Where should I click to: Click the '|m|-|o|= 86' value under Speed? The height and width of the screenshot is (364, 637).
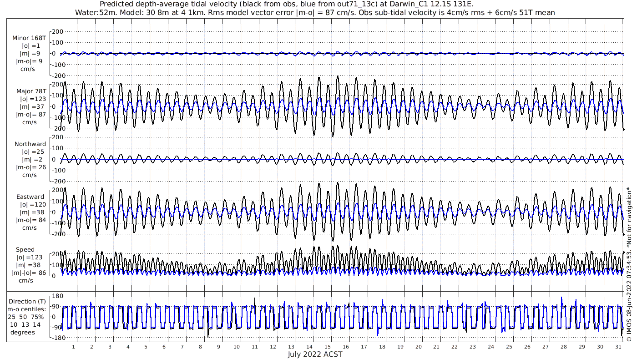pyautogui.click(x=30, y=273)
